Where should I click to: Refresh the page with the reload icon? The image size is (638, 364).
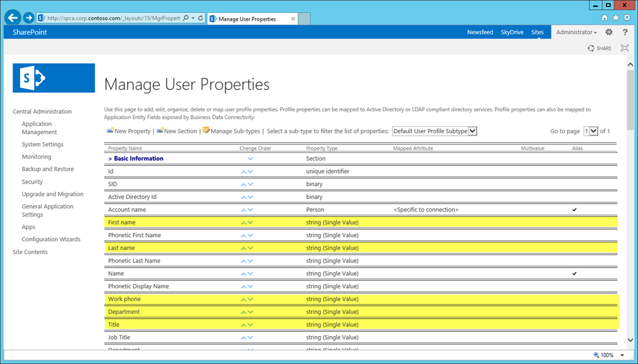[201, 18]
